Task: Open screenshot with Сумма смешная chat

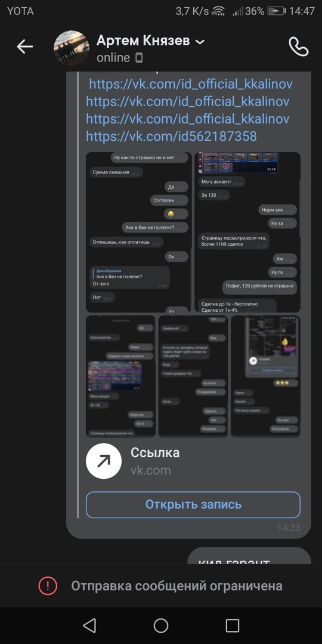Action: pos(139,233)
